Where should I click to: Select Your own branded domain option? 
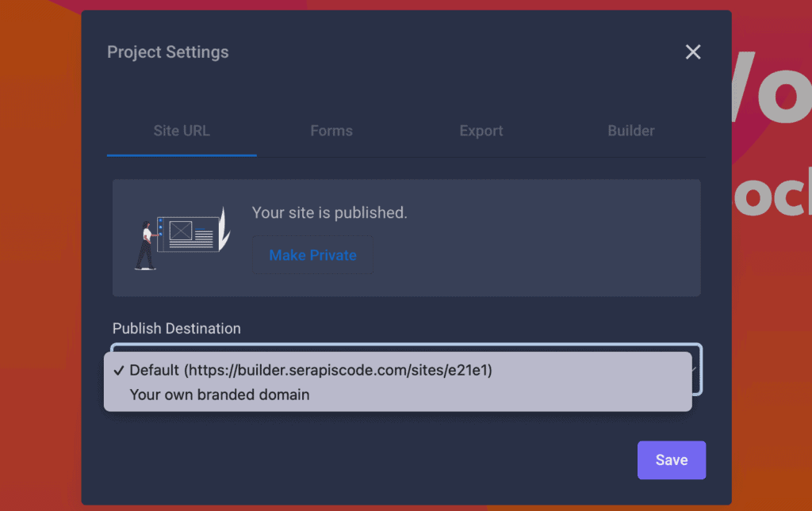tap(220, 395)
